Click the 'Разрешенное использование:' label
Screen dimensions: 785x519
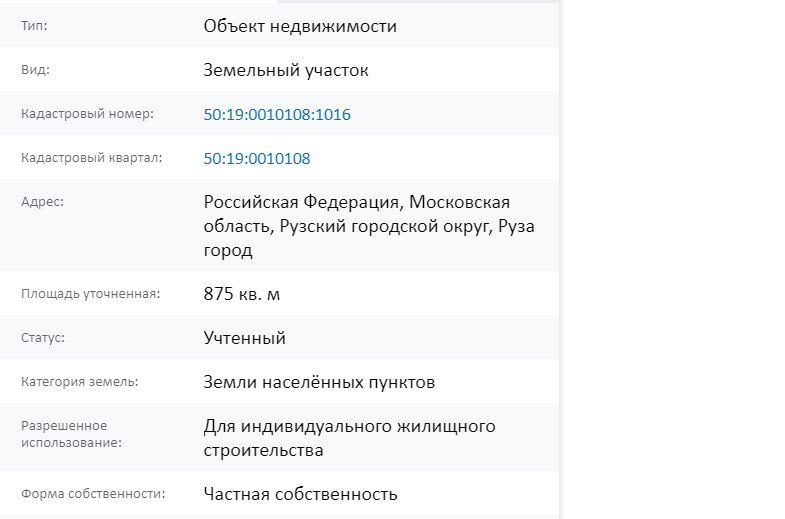tap(71, 434)
